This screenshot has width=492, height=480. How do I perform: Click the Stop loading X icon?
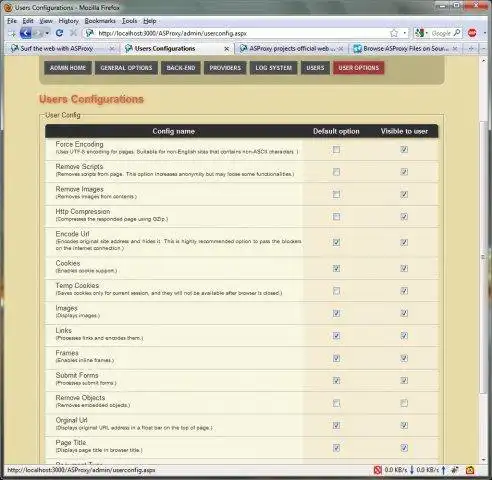click(x=73, y=33)
